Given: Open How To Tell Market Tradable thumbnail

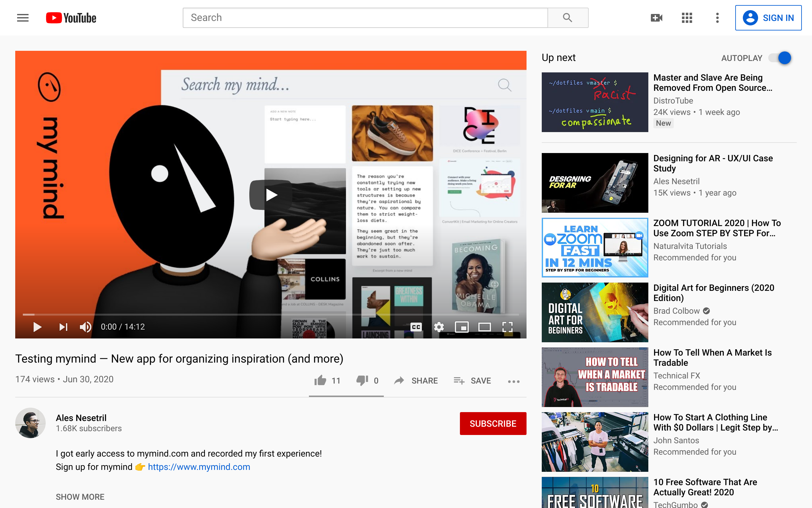Looking at the screenshot, I should pyautogui.click(x=595, y=377).
